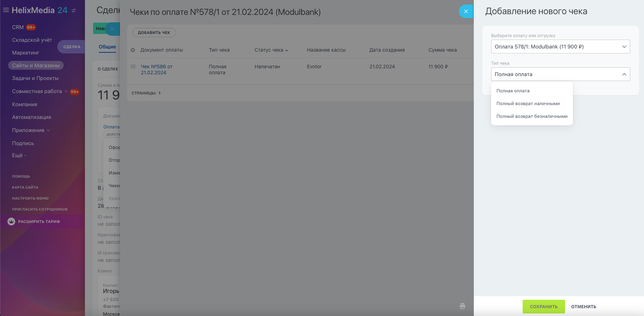Click the crown icon for Расширить тариф
The height and width of the screenshot is (316, 644).
11,222
